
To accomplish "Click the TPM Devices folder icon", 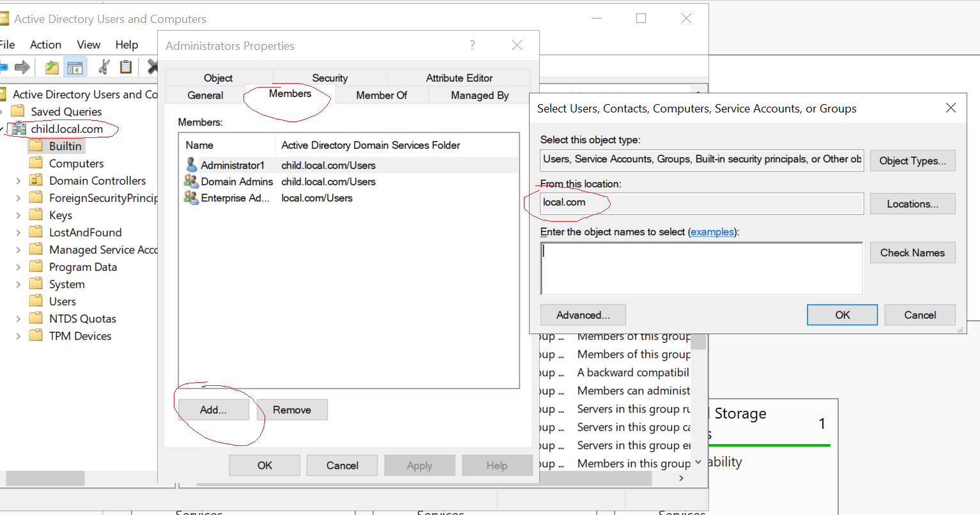I will click(36, 335).
